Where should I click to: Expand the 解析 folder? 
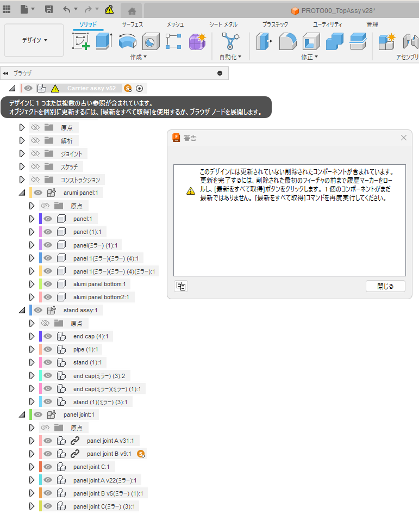point(22,140)
